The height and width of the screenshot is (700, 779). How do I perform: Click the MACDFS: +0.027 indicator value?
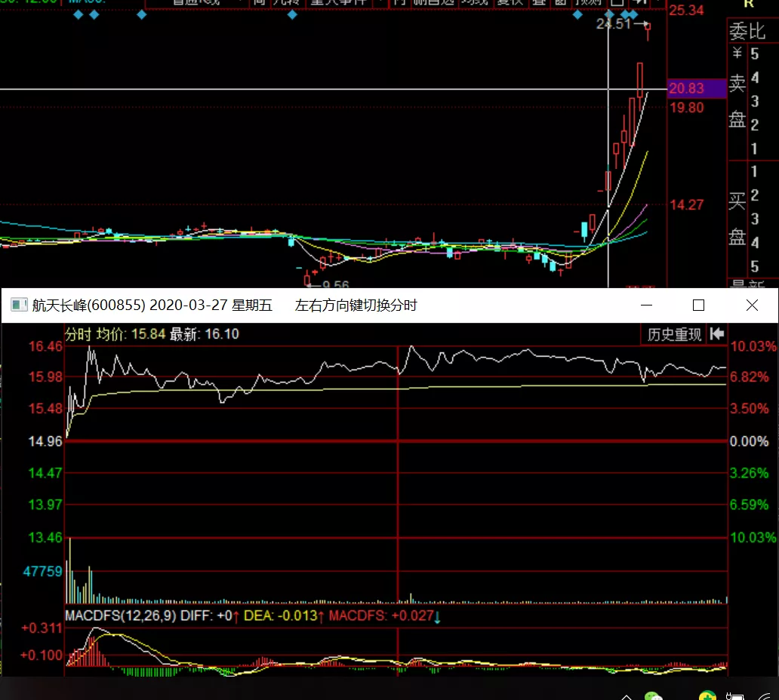[x=384, y=616]
